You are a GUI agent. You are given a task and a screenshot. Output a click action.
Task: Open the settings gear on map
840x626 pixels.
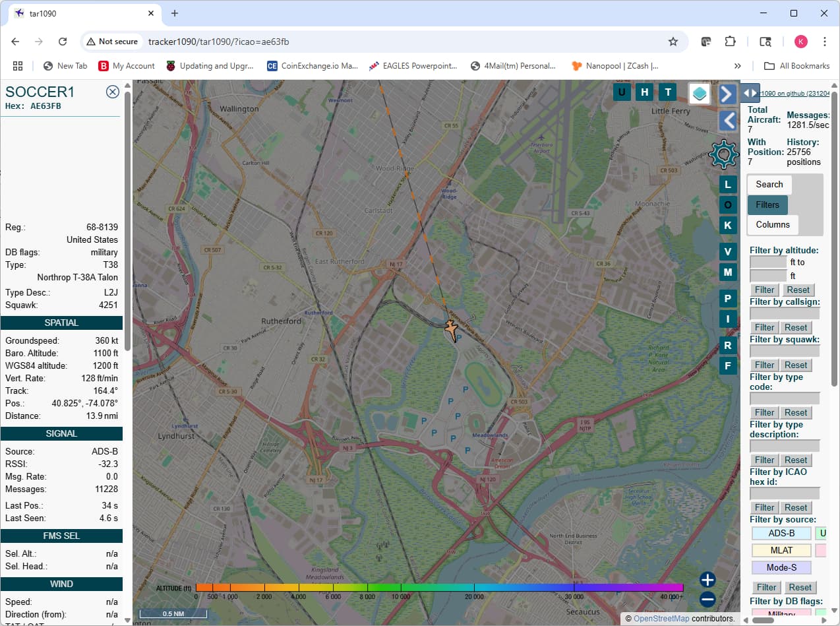coord(723,154)
